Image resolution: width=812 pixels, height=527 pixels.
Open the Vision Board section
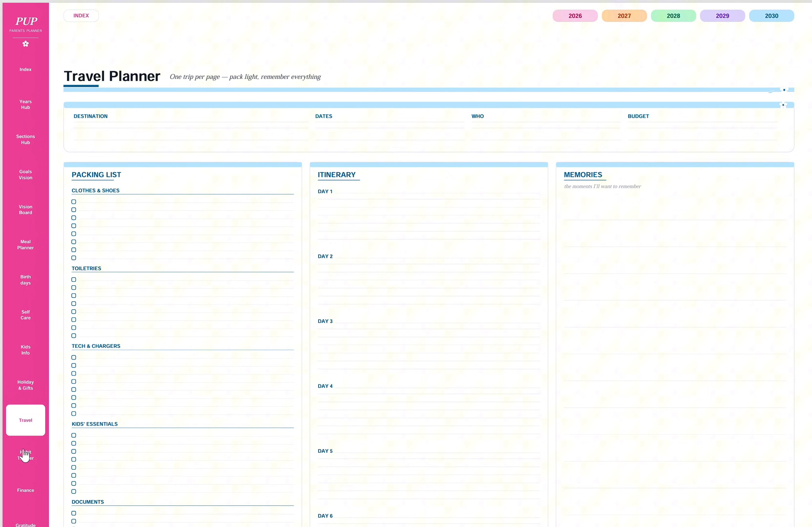(x=26, y=210)
